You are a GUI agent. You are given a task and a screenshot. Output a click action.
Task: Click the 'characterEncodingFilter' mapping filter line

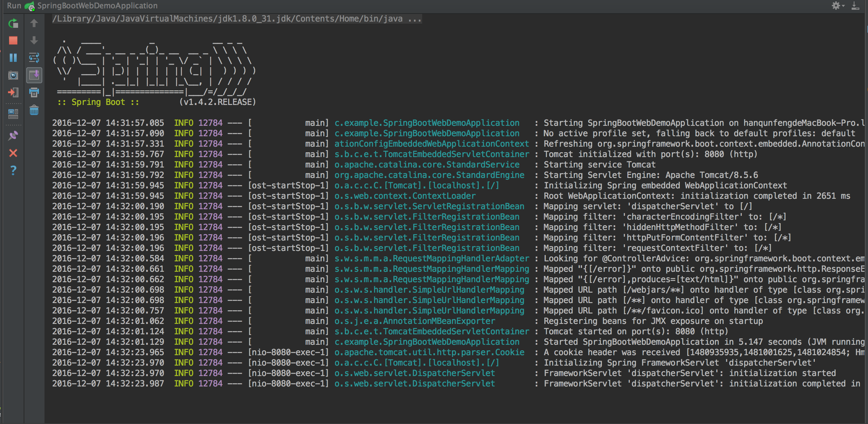click(x=665, y=217)
